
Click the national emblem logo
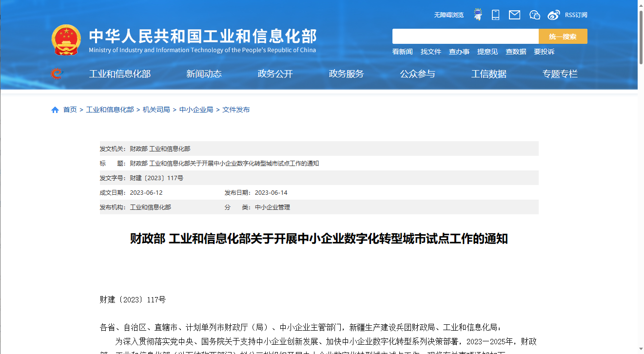coord(67,39)
